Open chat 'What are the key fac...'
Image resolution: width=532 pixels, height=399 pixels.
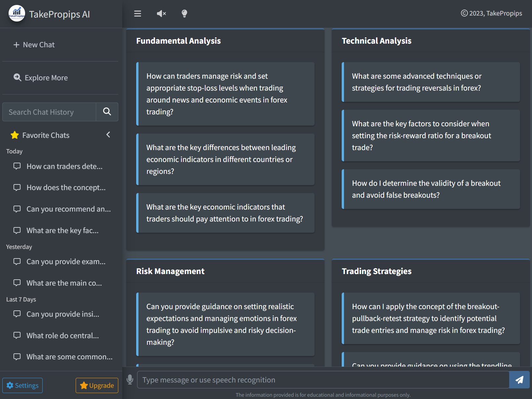(56, 230)
